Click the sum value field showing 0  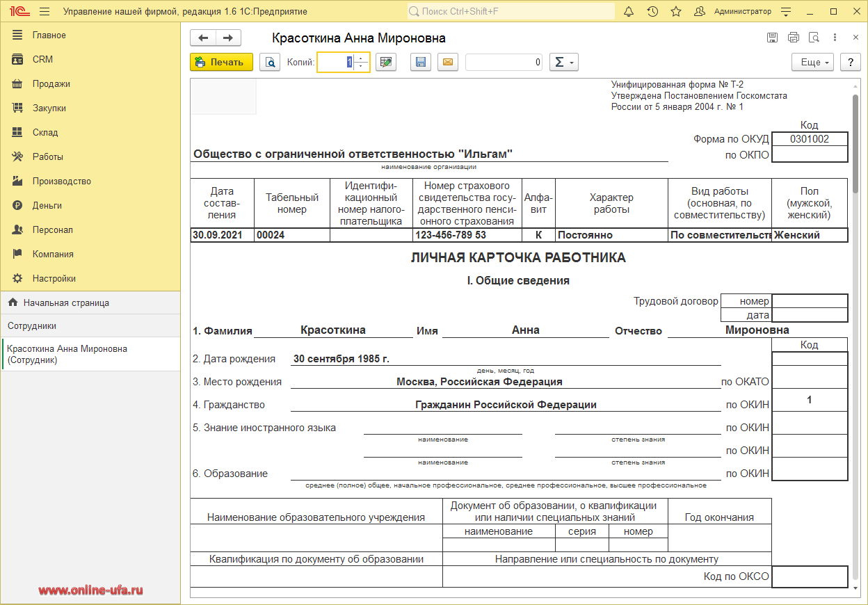(x=504, y=62)
